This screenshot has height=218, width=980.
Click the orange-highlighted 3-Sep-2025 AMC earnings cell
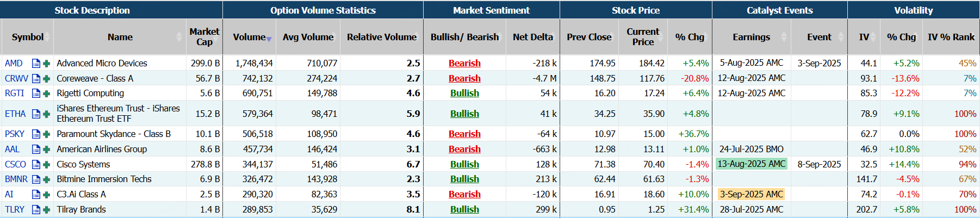click(x=751, y=194)
